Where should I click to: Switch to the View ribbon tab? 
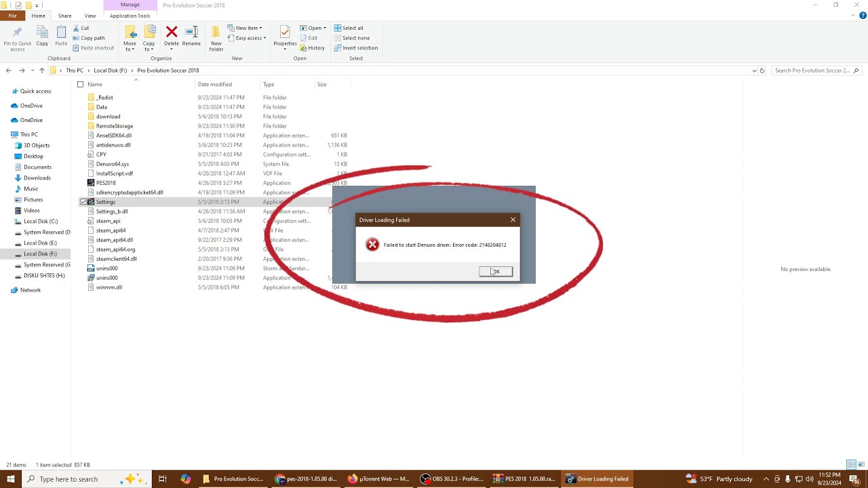90,16
